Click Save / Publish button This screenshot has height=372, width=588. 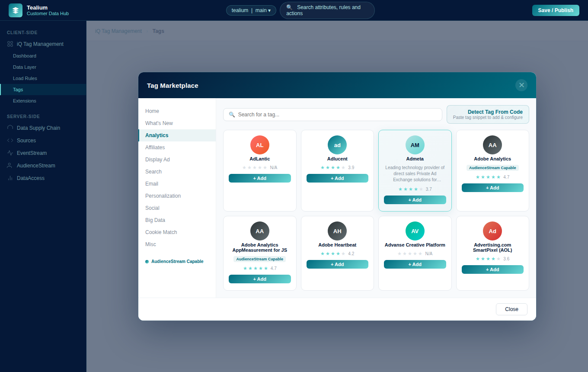pyautogui.click(x=556, y=10)
